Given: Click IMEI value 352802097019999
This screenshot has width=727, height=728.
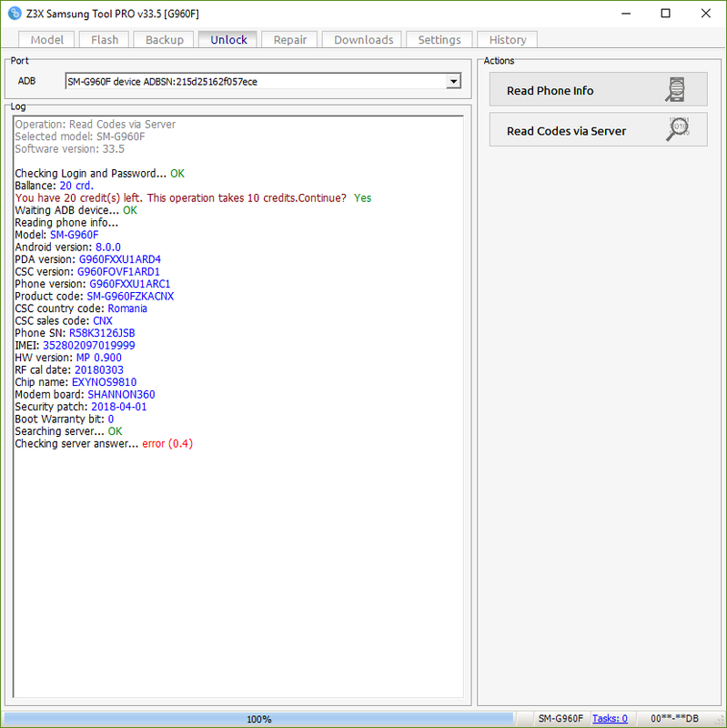Looking at the screenshot, I should coord(88,346).
